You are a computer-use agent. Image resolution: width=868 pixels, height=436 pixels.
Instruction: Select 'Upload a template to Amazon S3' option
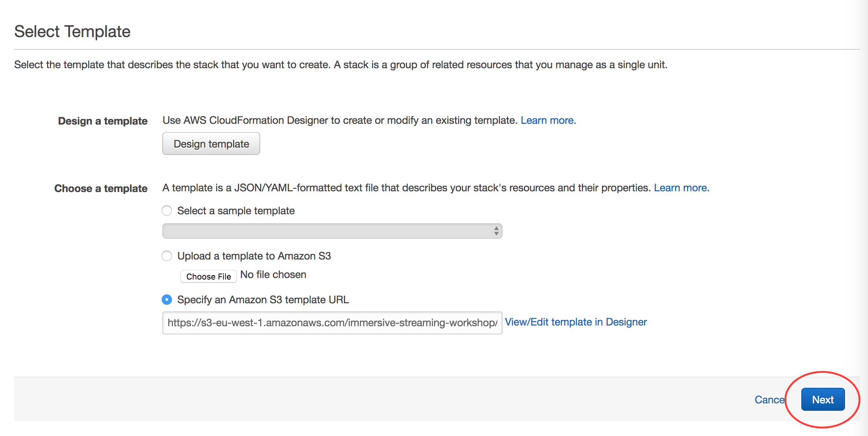tap(167, 256)
